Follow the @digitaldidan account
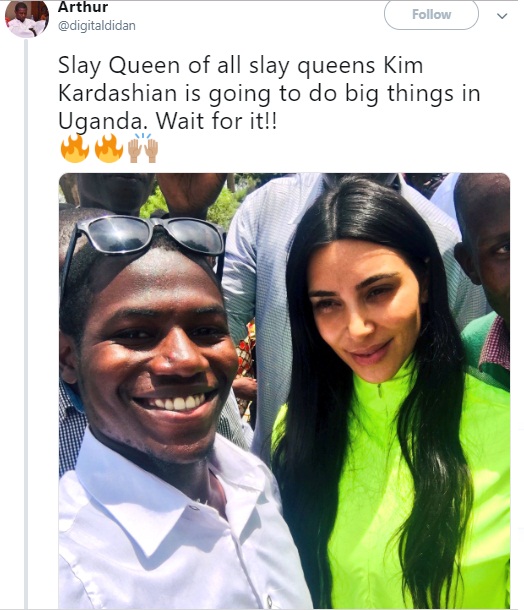The height and width of the screenshot is (610, 524). pyautogui.click(x=431, y=15)
